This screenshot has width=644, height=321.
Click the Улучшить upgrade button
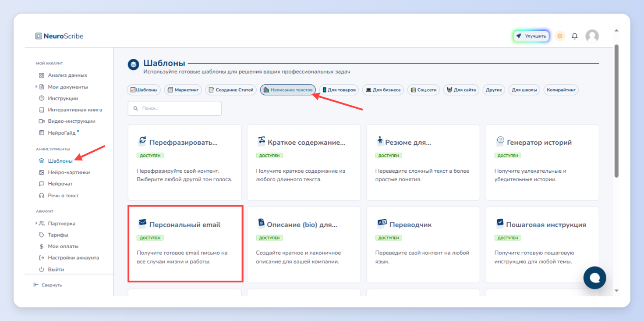[531, 36]
